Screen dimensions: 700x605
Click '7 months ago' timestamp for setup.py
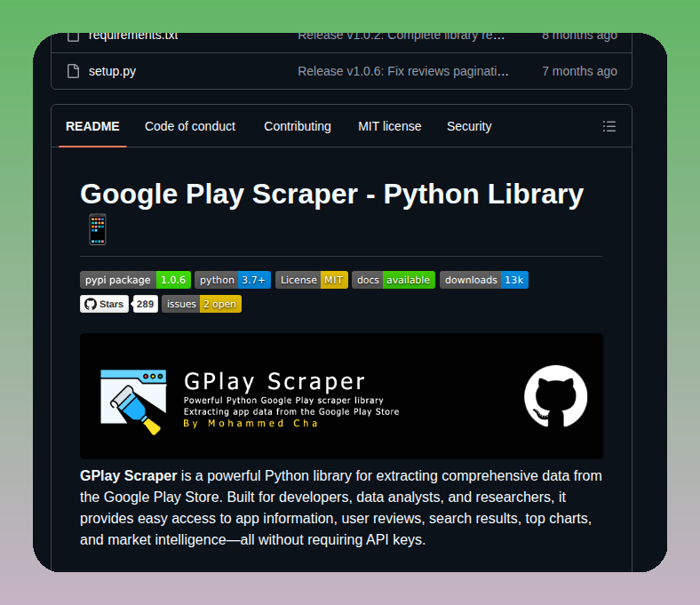click(579, 71)
